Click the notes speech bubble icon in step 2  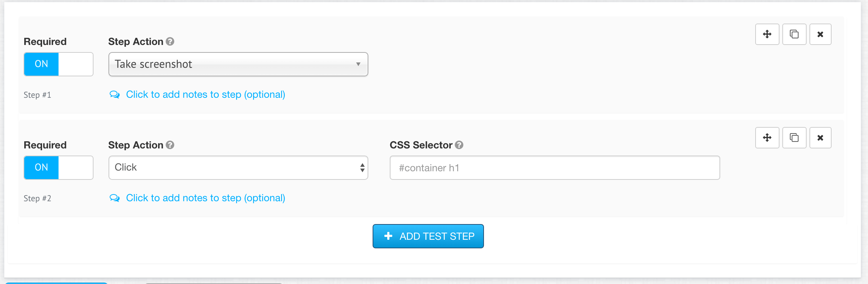point(115,198)
